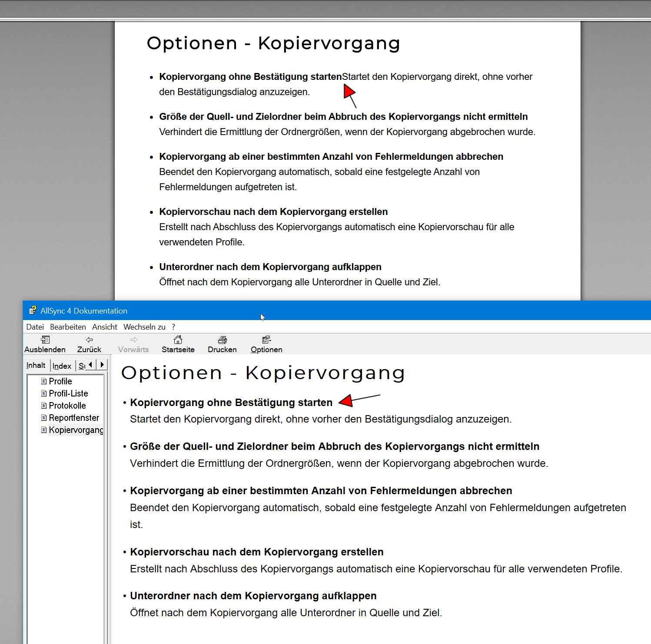Click the PDF page heading 'Optionen - Kopiervorgang'
This screenshot has width=651, height=644.
(273, 43)
